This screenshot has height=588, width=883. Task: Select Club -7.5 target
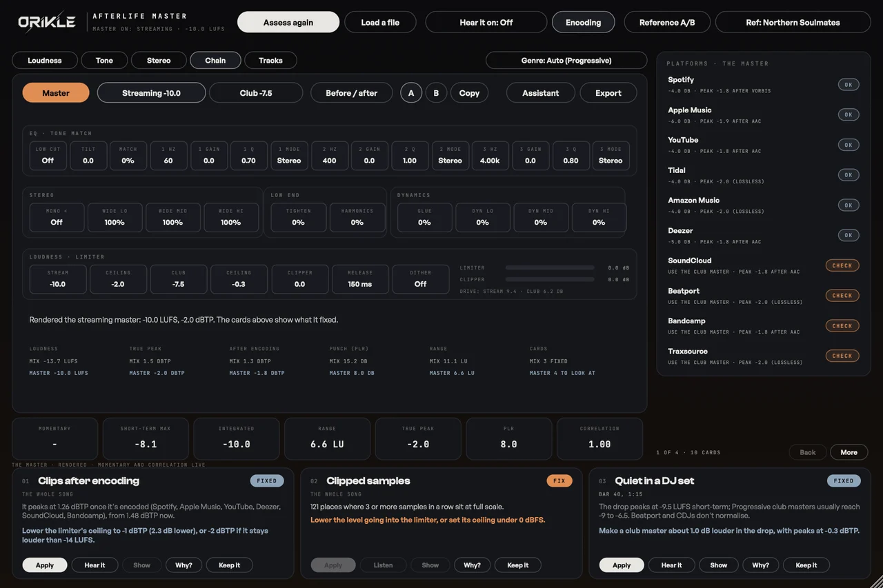click(256, 92)
